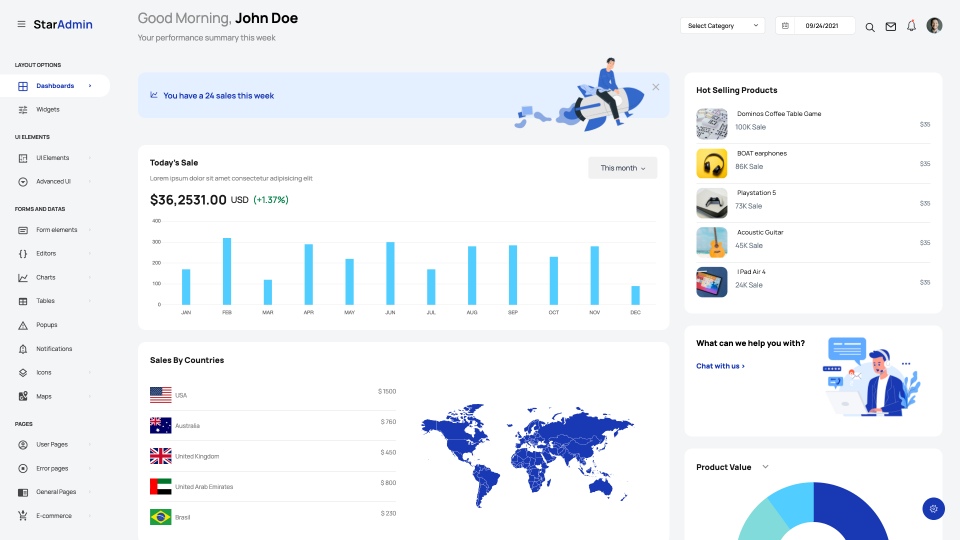Click the Widgets sliders icon

tap(23, 110)
